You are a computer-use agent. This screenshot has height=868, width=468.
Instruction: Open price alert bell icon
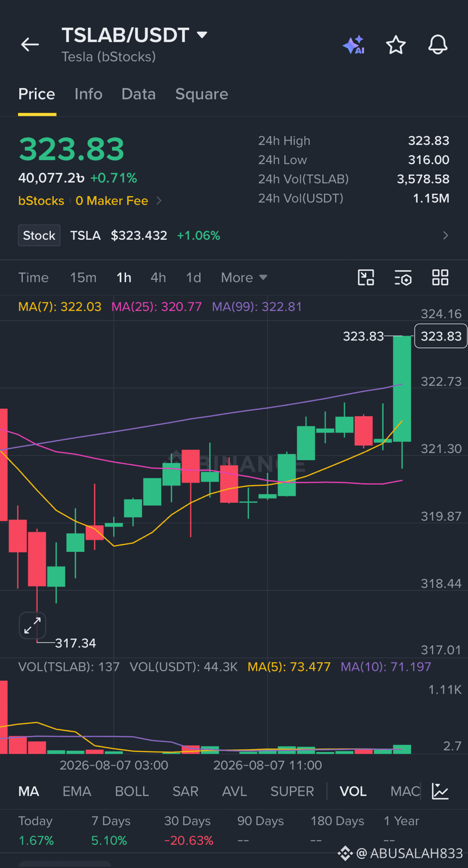click(437, 45)
